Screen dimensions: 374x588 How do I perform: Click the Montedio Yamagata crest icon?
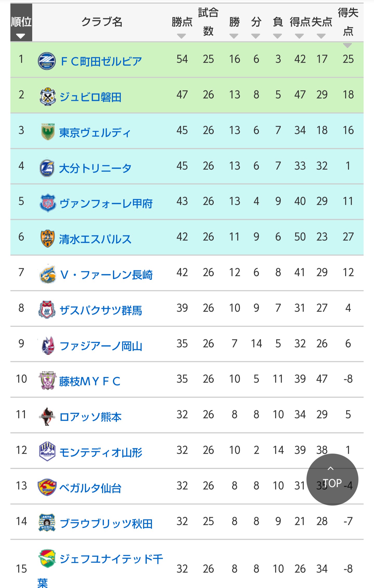pyautogui.click(x=47, y=452)
